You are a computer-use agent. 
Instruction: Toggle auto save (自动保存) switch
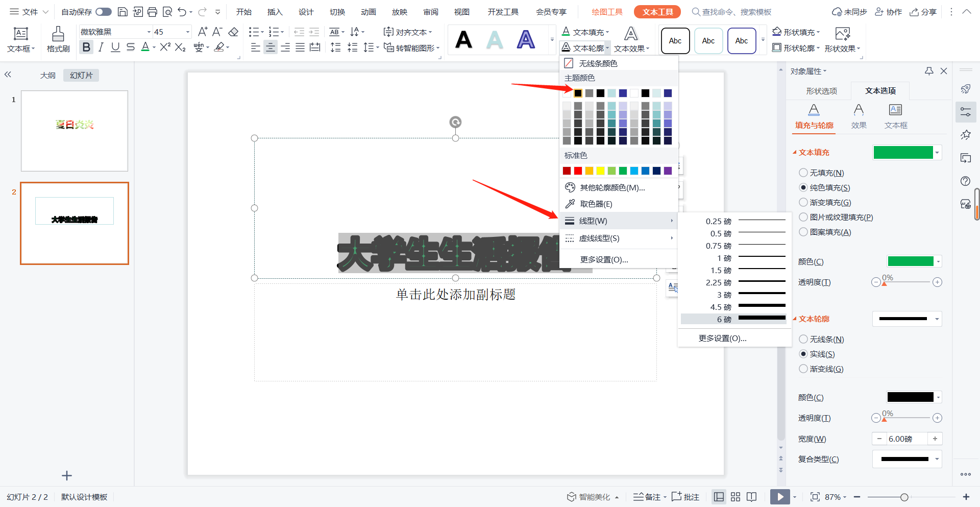[x=104, y=12]
